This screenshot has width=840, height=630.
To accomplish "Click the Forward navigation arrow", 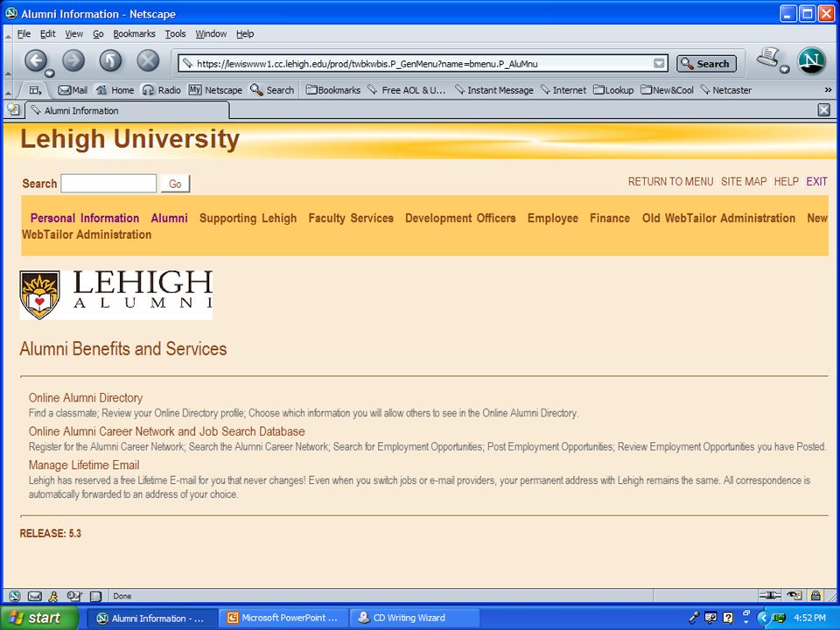I will (73, 60).
